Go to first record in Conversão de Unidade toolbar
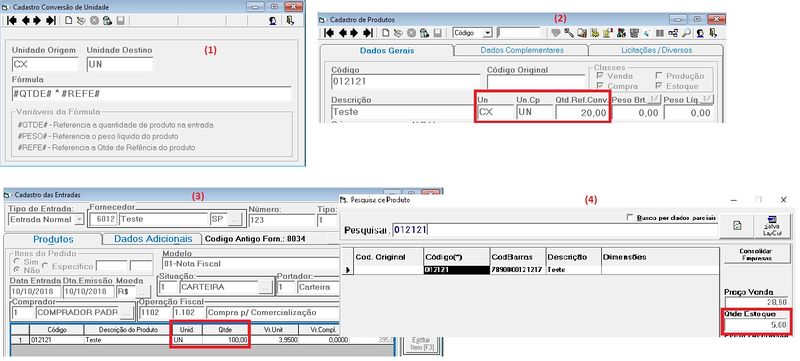 (12, 20)
